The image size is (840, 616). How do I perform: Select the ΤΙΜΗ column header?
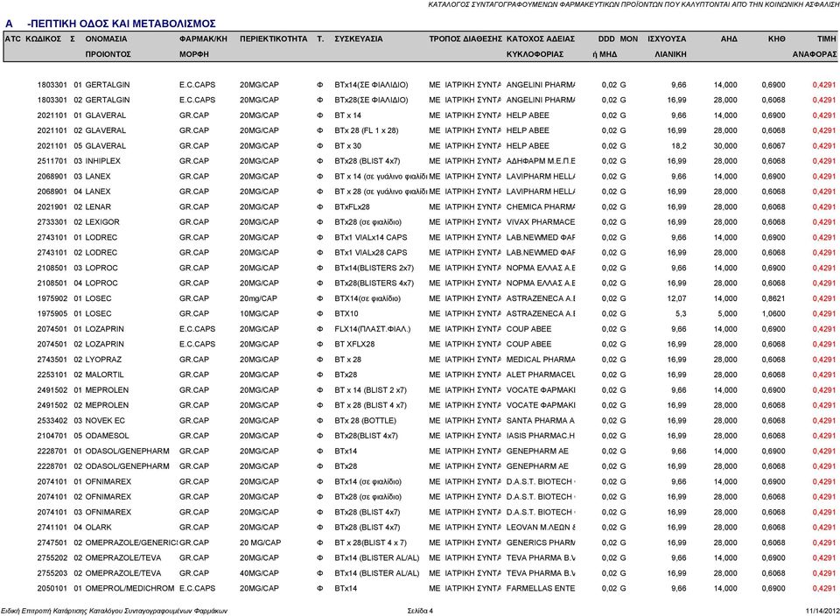pos(826,39)
